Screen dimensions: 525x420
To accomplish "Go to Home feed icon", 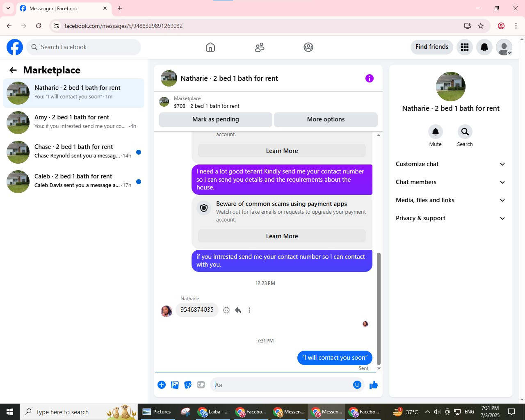I will coord(210,47).
